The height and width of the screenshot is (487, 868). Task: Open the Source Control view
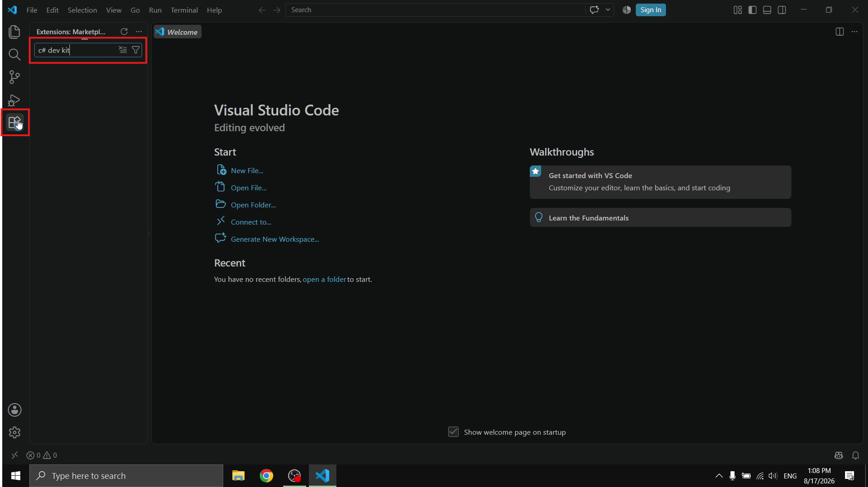pos(14,77)
